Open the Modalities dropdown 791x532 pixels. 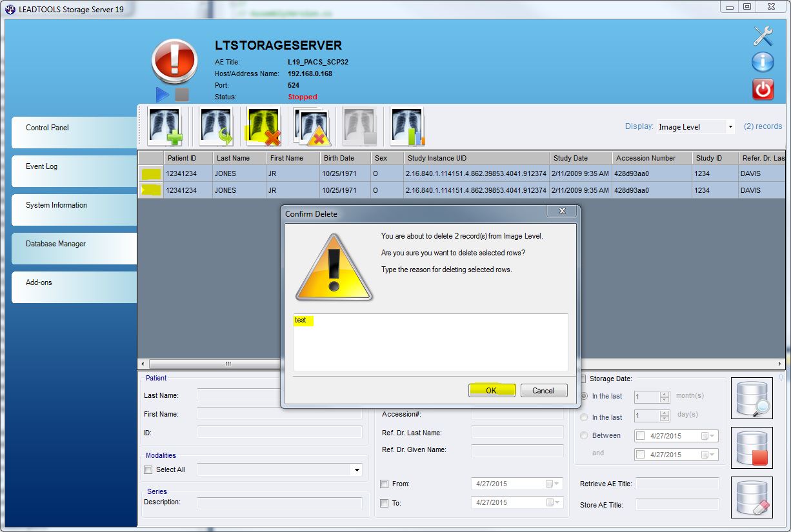coord(357,470)
